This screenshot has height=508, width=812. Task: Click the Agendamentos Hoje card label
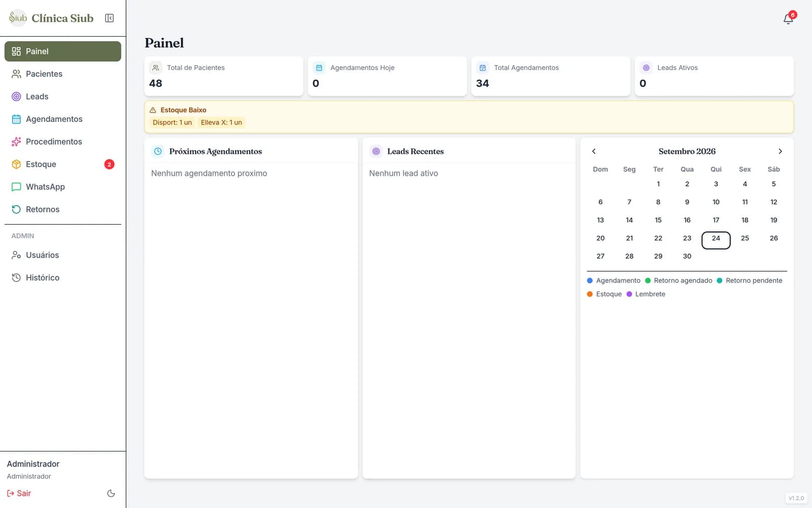pos(362,68)
